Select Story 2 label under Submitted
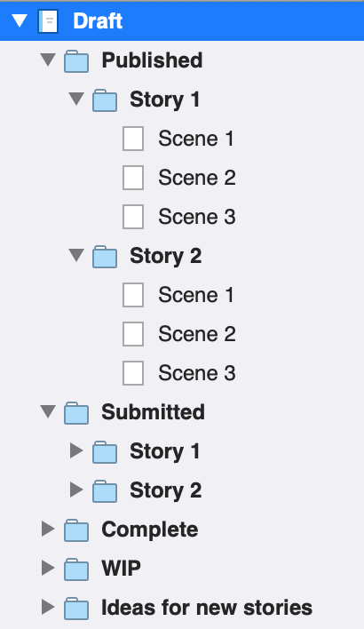 (x=165, y=490)
